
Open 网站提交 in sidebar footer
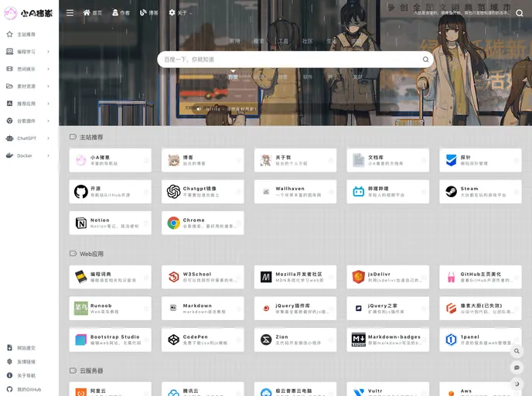(x=22, y=348)
